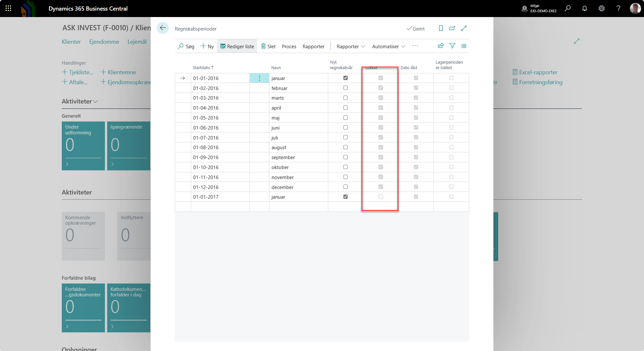Go to Klienter in navigation

point(71,42)
